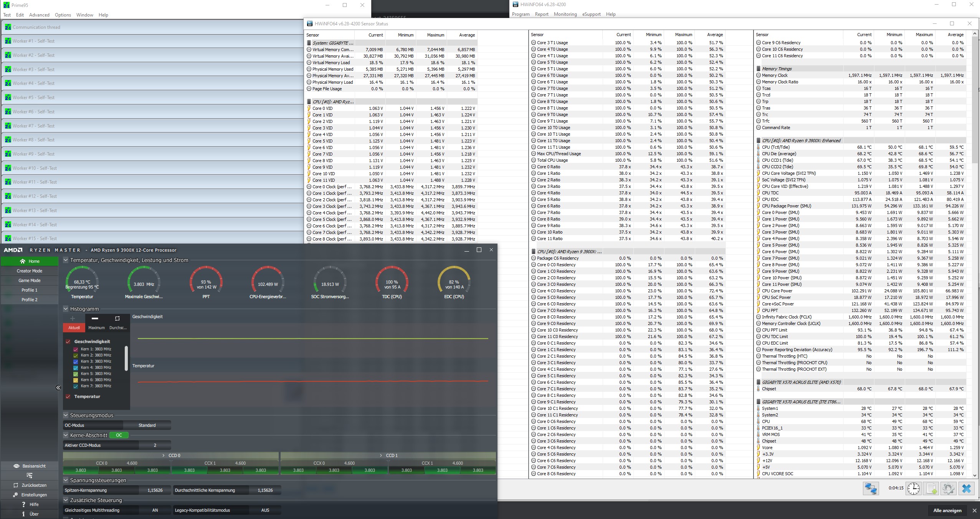Open Ryzen Master Einstellungen
This screenshot has height=519, width=980.
(30, 495)
